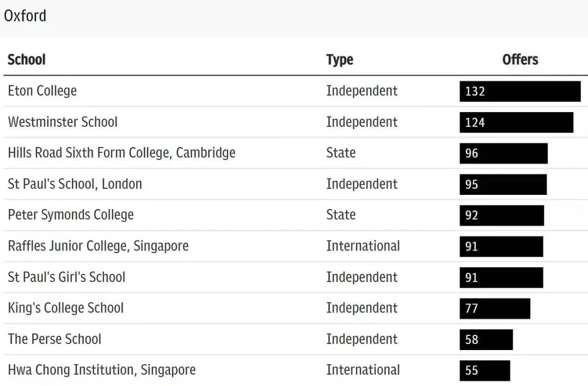The width and height of the screenshot is (588, 386).
Task: Click the bar showing 77 offers
Action: tap(495, 309)
